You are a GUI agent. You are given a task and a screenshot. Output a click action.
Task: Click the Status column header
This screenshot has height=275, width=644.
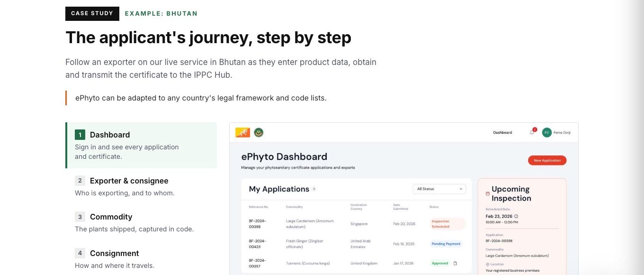[x=434, y=207]
